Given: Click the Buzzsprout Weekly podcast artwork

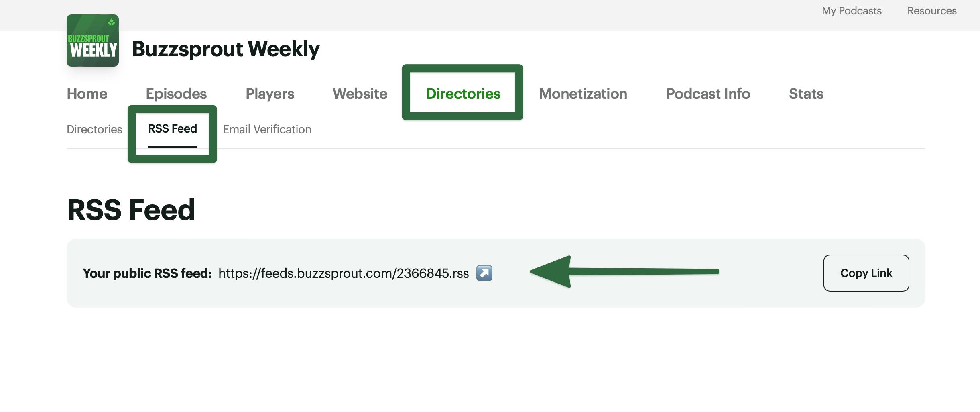Looking at the screenshot, I should point(93,41).
